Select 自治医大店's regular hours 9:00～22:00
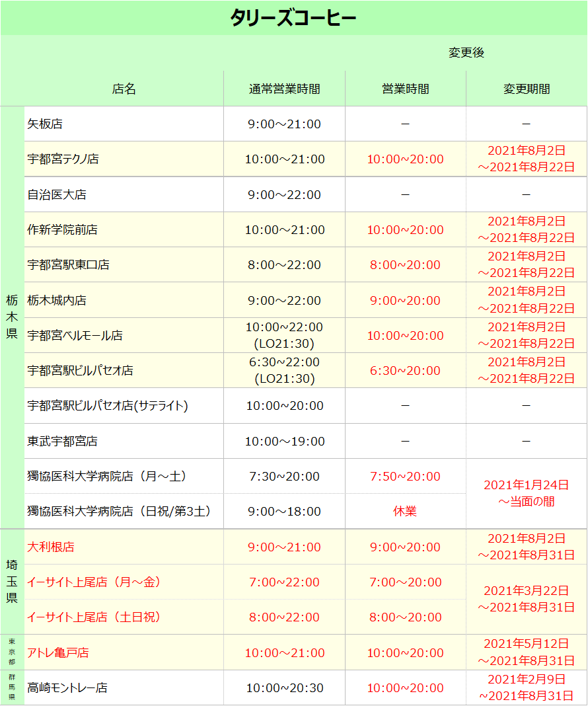Screen dimensions: 588x706 click(284, 194)
